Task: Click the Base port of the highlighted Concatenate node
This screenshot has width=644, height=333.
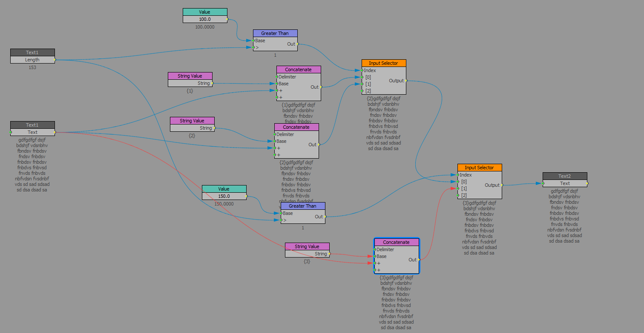Action: pos(375,256)
